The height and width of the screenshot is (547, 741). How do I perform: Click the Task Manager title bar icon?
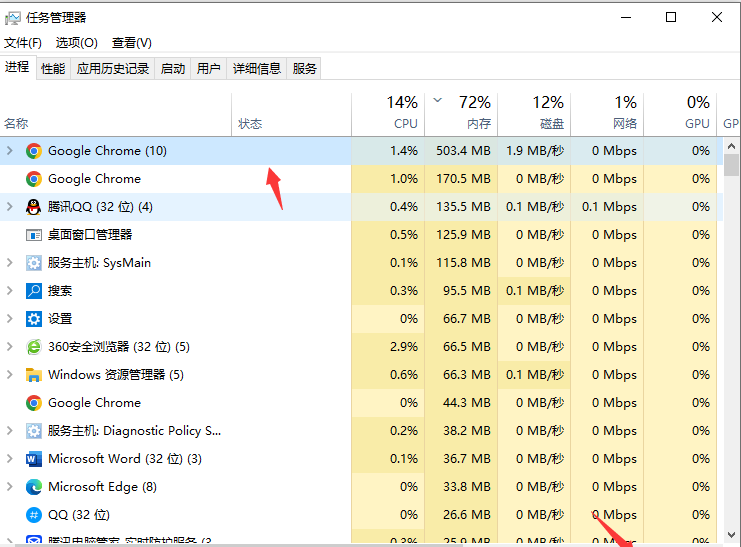coord(13,18)
